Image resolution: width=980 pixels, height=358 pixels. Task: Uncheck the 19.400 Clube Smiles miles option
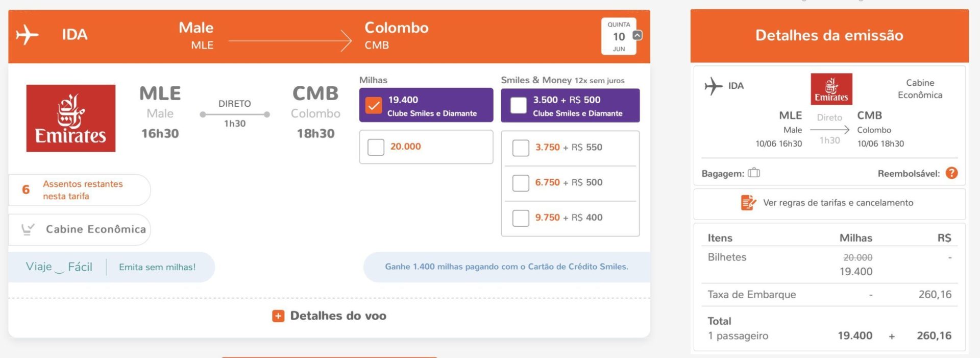tap(374, 106)
